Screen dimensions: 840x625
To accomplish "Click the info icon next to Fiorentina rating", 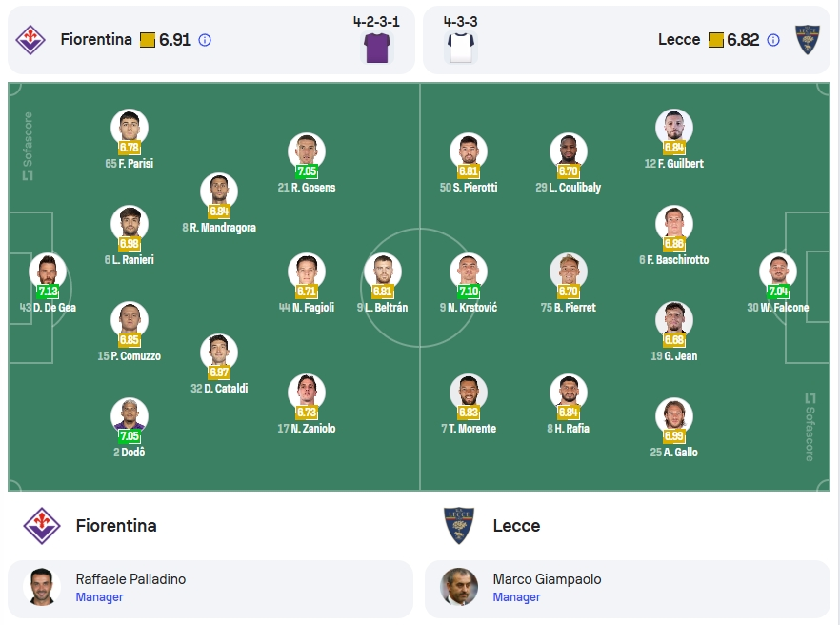I will pyautogui.click(x=205, y=40).
